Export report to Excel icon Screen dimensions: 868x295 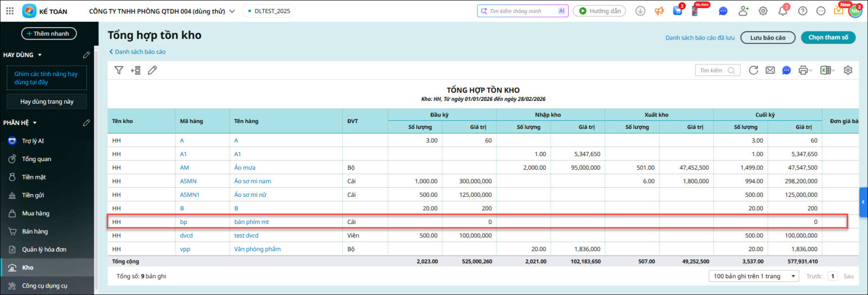[x=826, y=70]
